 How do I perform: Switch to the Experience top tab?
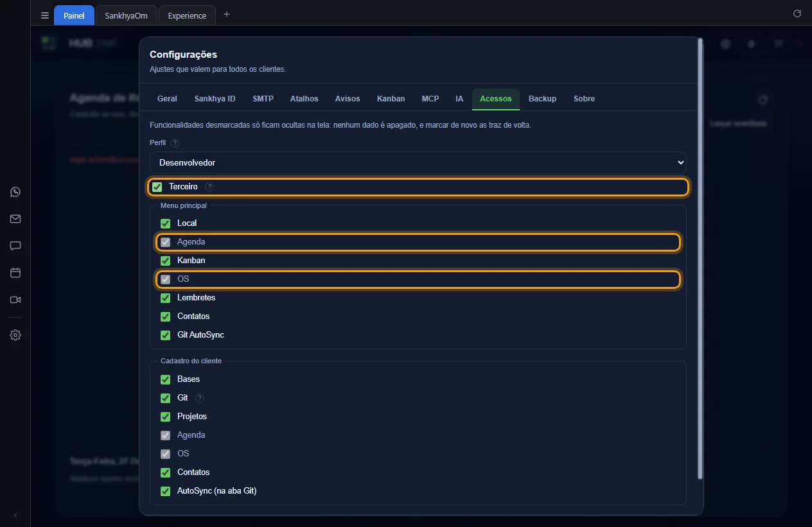click(x=187, y=15)
